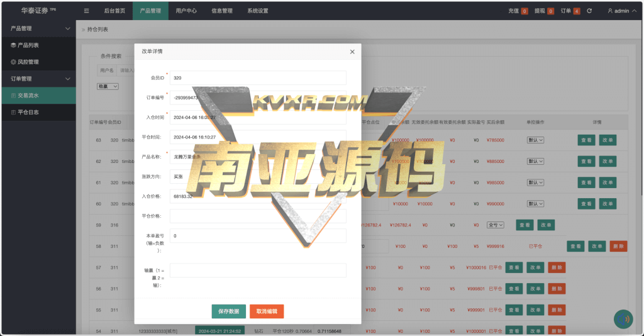Collapse the 订单管理 sidebar group

coord(38,79)
